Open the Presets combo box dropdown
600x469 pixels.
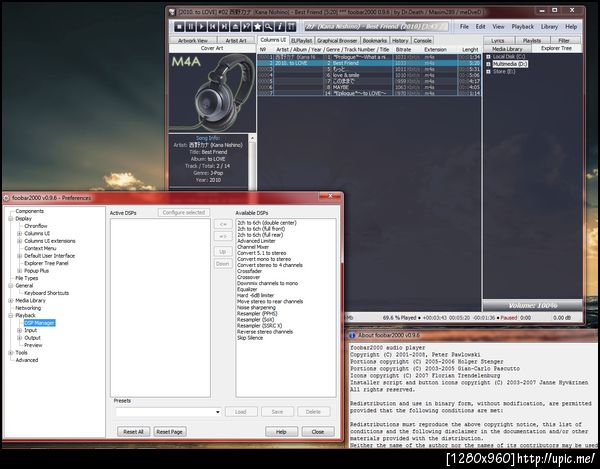coord(217,412)
